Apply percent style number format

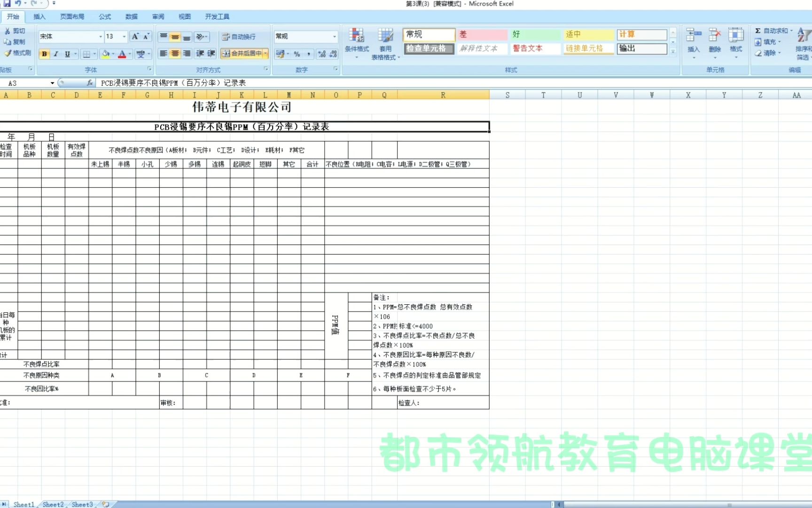(297, 54)
